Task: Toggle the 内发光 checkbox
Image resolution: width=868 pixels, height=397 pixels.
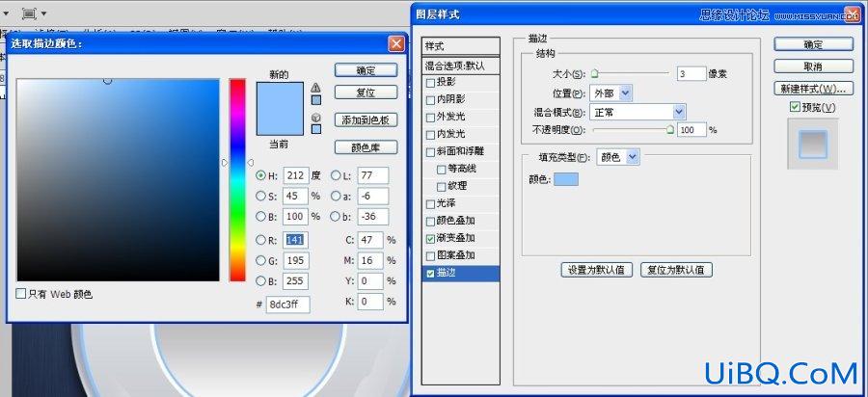Action: pyautogui.click(x=431, y=134)
